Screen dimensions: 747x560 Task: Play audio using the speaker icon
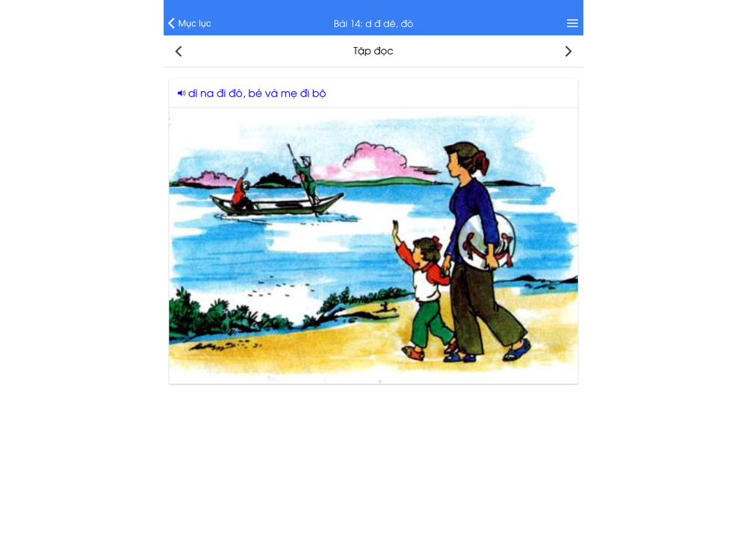click(x=182, y=93)
